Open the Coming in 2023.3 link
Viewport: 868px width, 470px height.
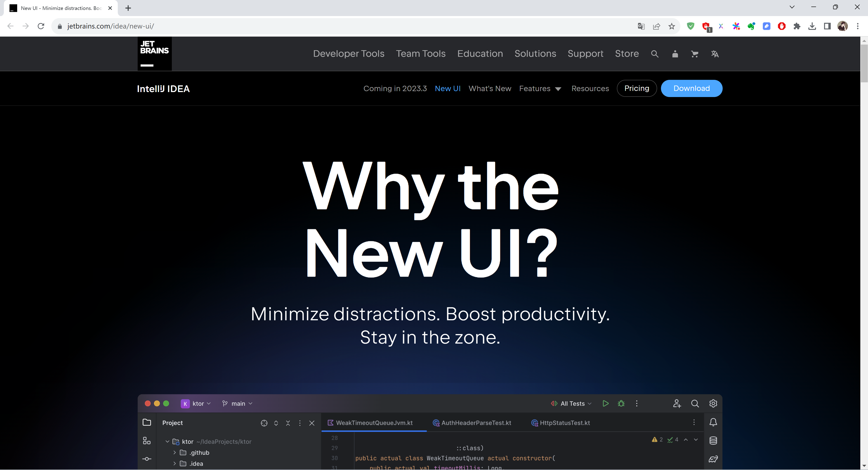click(x=395, y=89)
